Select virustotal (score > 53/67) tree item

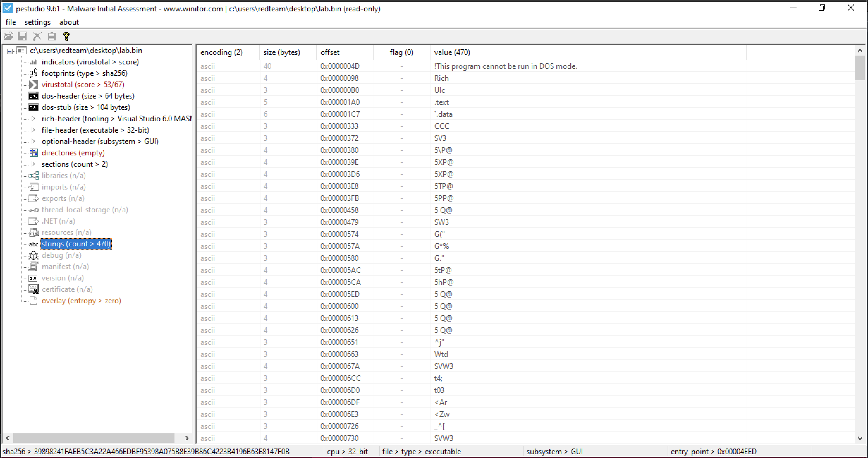83,85
